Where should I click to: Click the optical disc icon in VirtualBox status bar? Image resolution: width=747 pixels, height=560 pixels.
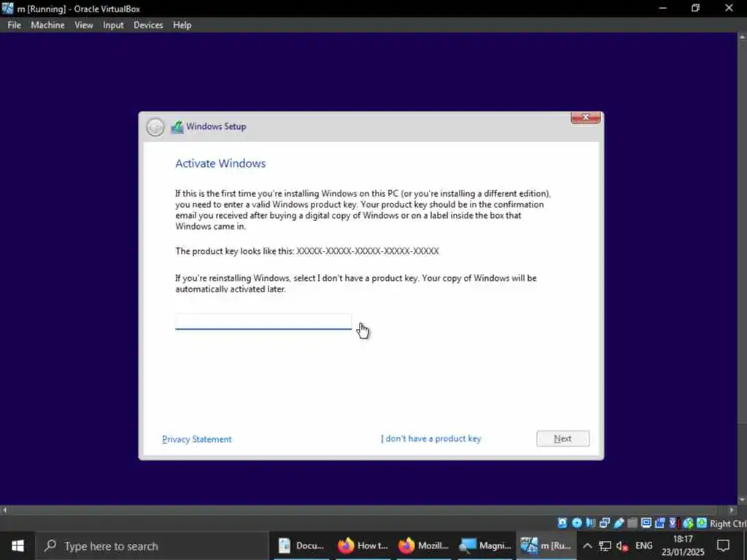[577, 523]
